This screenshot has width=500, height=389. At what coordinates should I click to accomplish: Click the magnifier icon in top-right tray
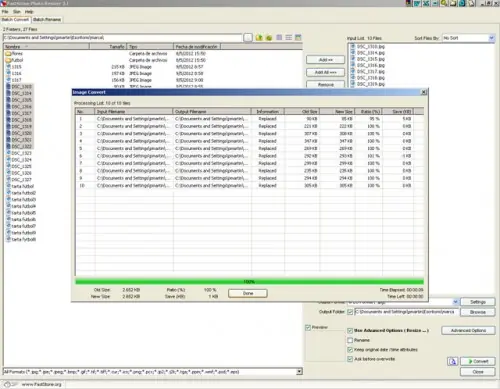click(444, 3)
